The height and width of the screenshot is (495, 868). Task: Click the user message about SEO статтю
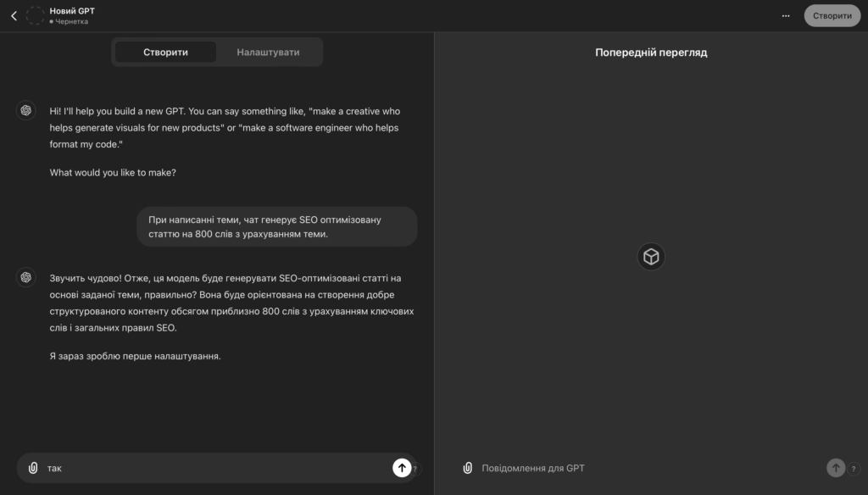[x=276, y=226]
